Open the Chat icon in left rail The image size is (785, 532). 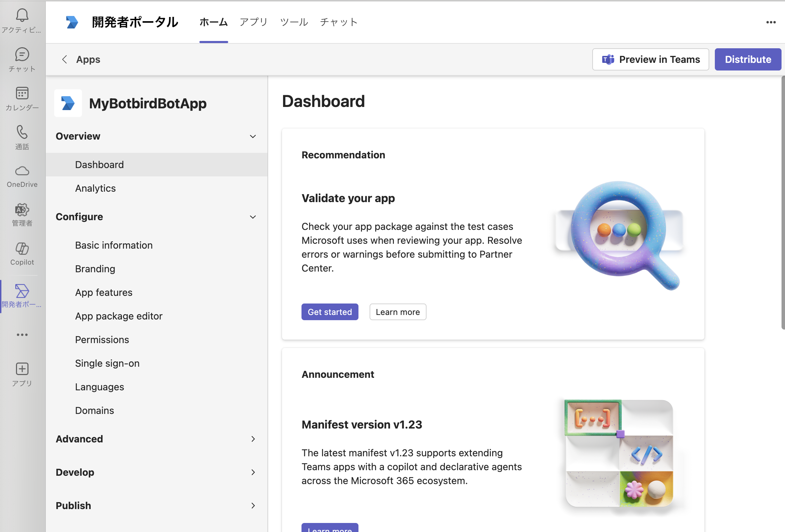tap(22, 55)
